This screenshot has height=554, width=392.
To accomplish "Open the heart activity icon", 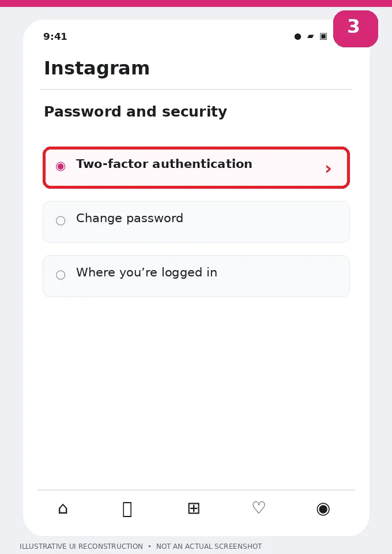I will coord(259,508).
